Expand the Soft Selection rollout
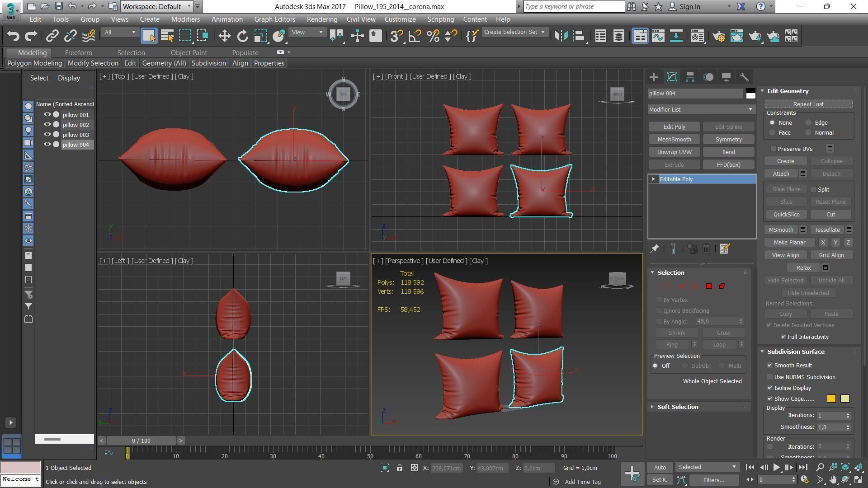Image resolution: width=868 pixels, height=488 pixels. pyautogui.click(x=677, y=407)
